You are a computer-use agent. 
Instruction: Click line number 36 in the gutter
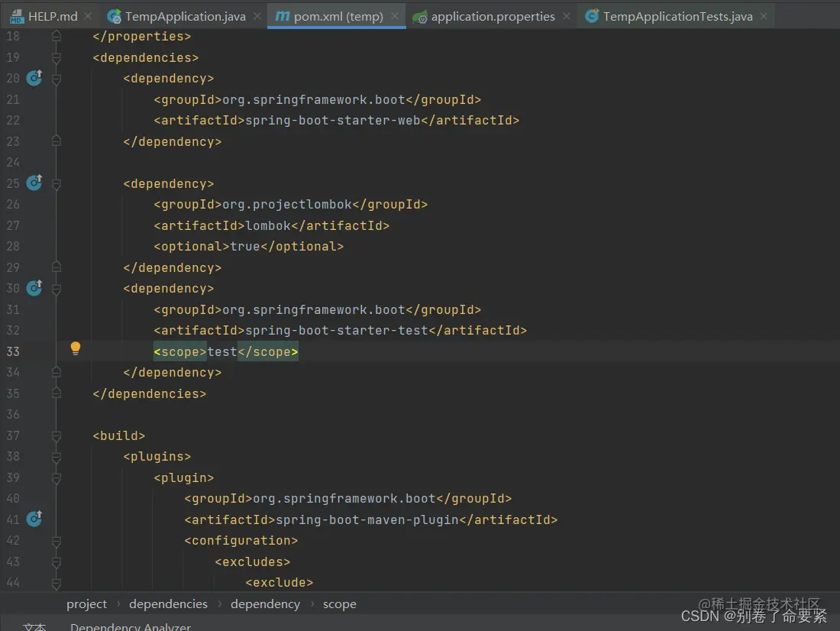(x=13, y=414)
